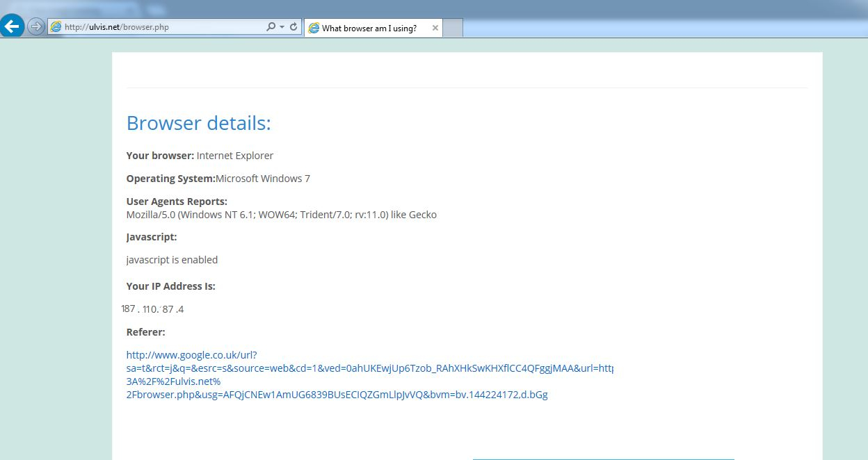Click the 'User Agents Reports:' label
The height and width of the screenshot is (460, 868).
click(177, 202)
